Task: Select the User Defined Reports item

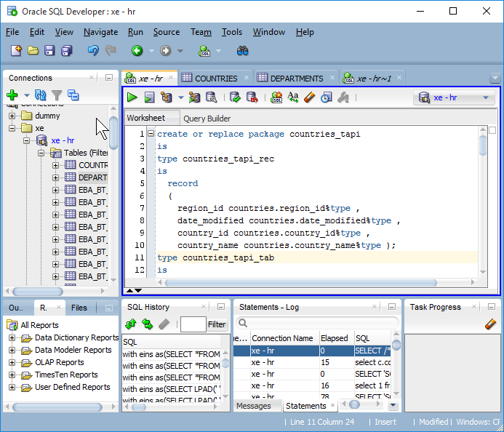Action: click(72, 388)
